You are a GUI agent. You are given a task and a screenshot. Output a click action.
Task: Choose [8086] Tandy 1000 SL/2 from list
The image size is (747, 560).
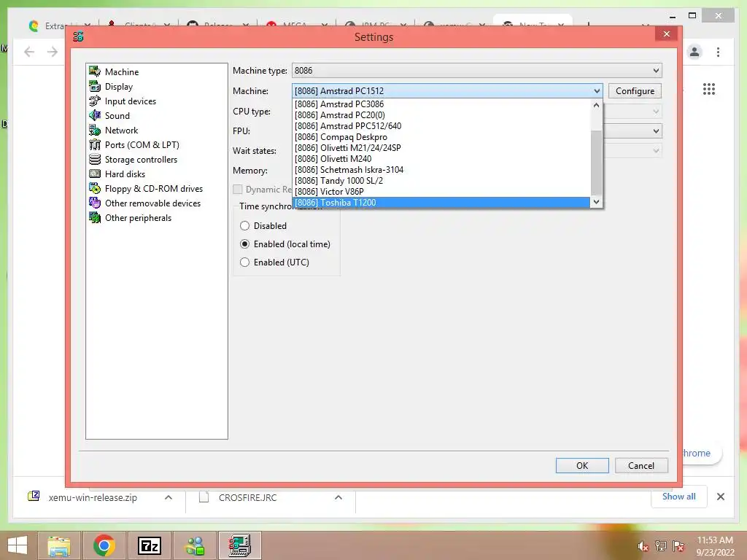441,181
